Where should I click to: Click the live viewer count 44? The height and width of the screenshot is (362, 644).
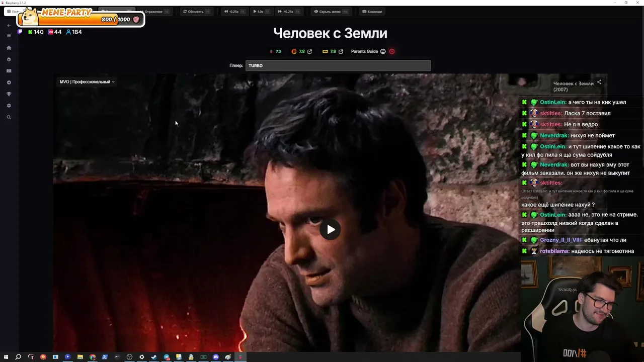tap(55, 32)
